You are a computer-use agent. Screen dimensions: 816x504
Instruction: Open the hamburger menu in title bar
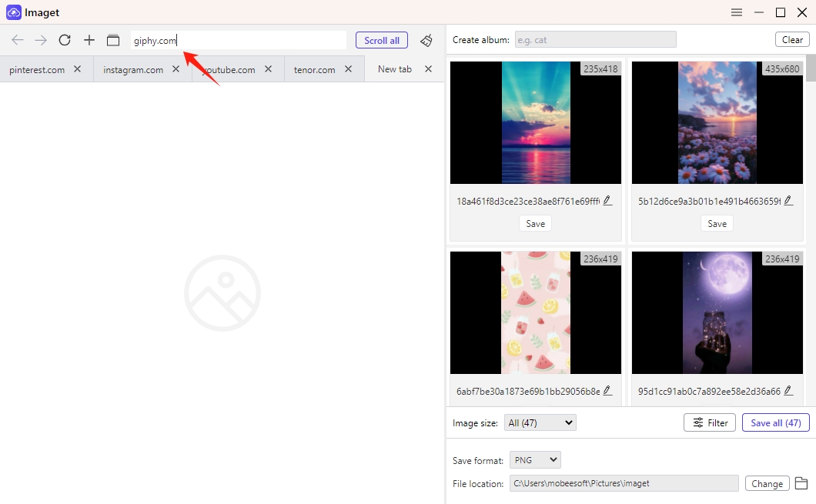tap(737, 12)
